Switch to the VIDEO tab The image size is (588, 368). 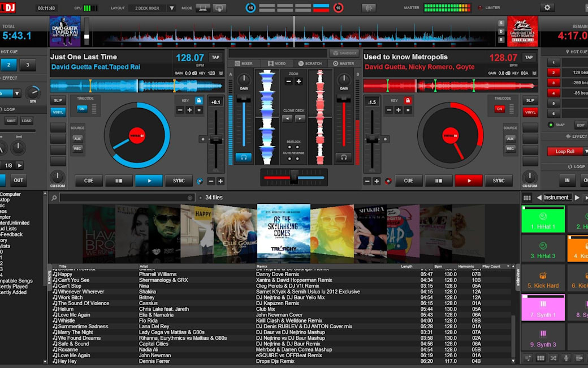(x=276, y=63)
